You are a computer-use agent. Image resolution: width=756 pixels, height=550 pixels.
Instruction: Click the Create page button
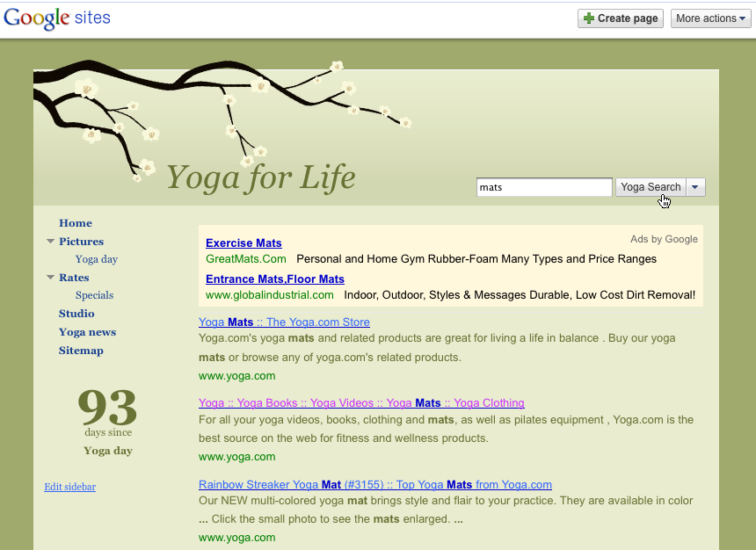pyautogui.click(x=621, y=18)
